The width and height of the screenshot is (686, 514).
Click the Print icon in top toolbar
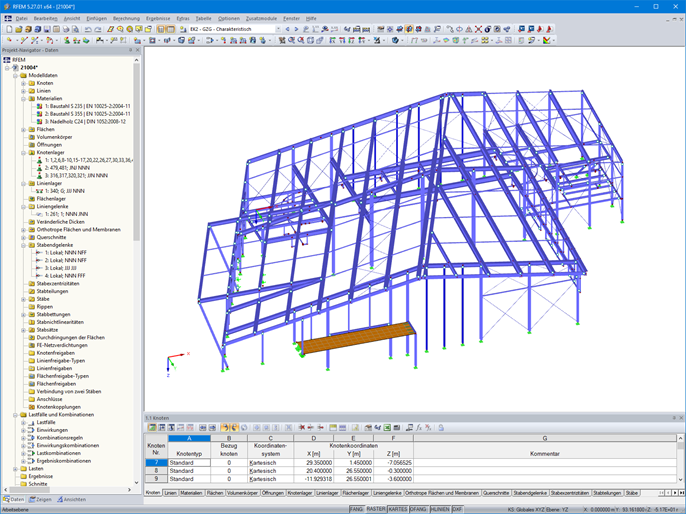coord(66,29)
